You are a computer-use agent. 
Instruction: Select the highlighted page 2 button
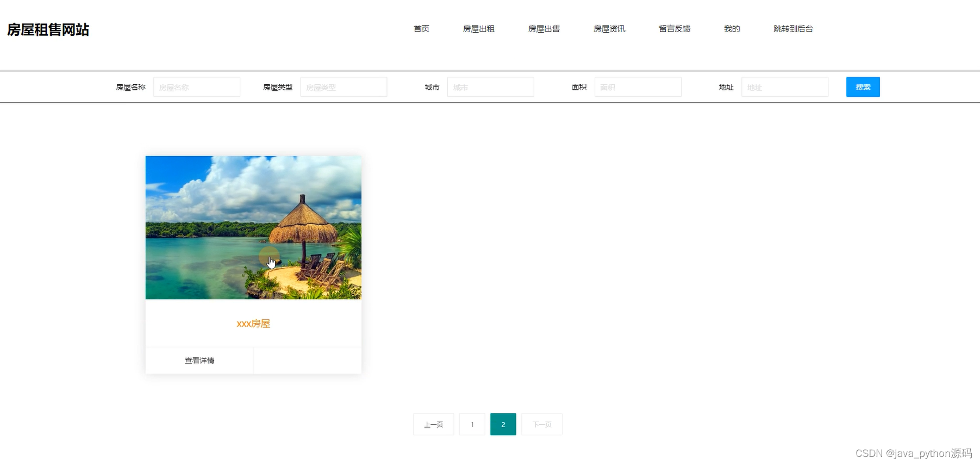coord(503,424)
